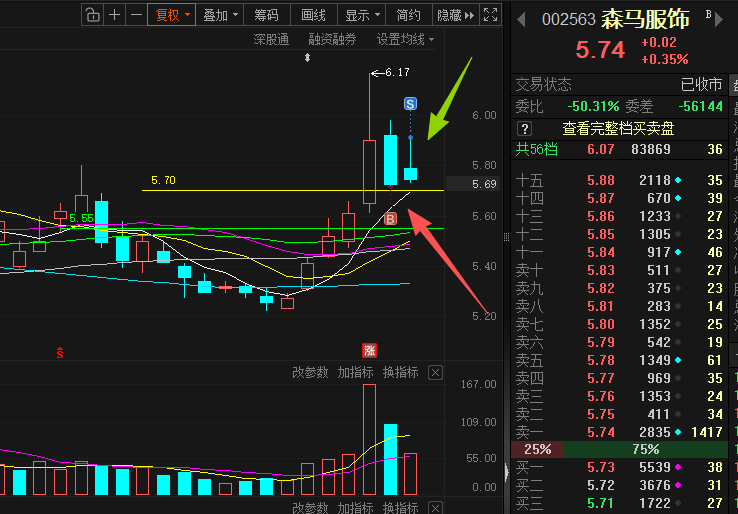Zoom in chart with plus button
The height and width of the screenshot is (514, 738).
(x=114, y=15)
